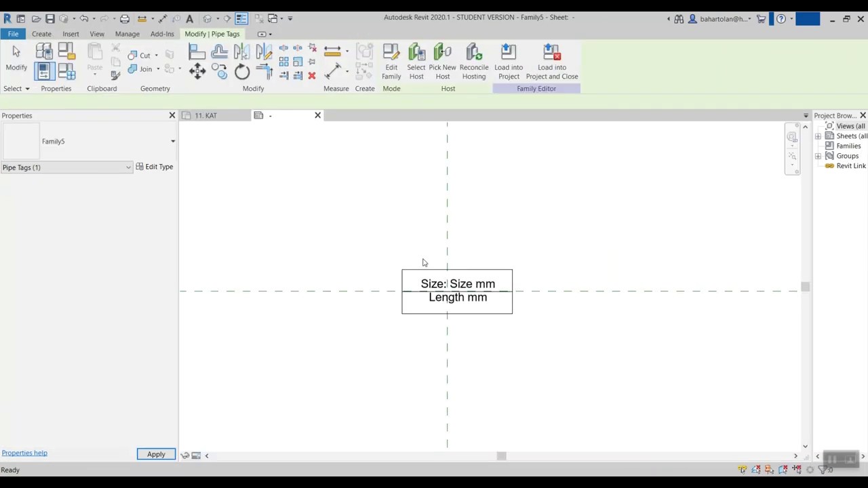Close the Properties palette
Image resolution: width=868 pixels, height=488 pixels.
click(x=172, y=115)
